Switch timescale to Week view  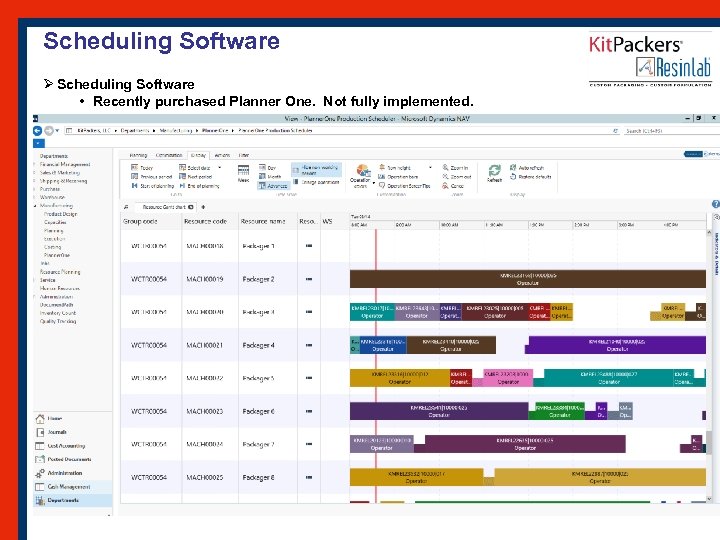coord(243,174)
